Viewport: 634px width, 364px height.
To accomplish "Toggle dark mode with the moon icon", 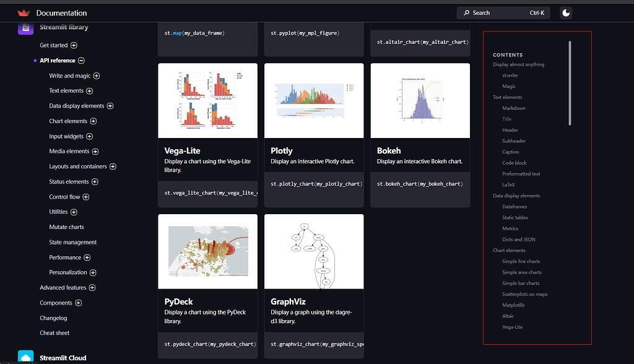I will click(565, 12).
